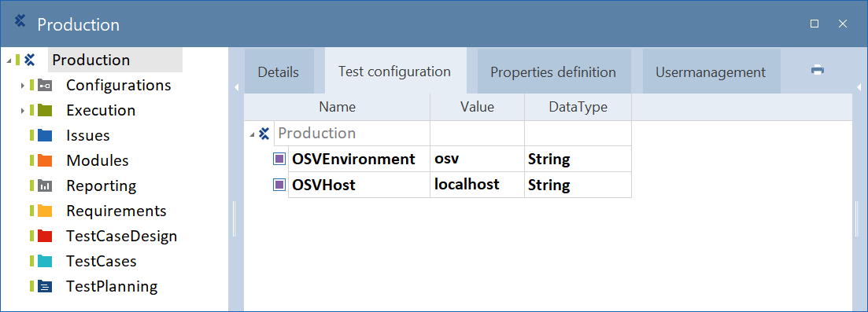This screenshot has height=312, width=868.
Task: Click the localhost value cell
Action: point(477,184)
